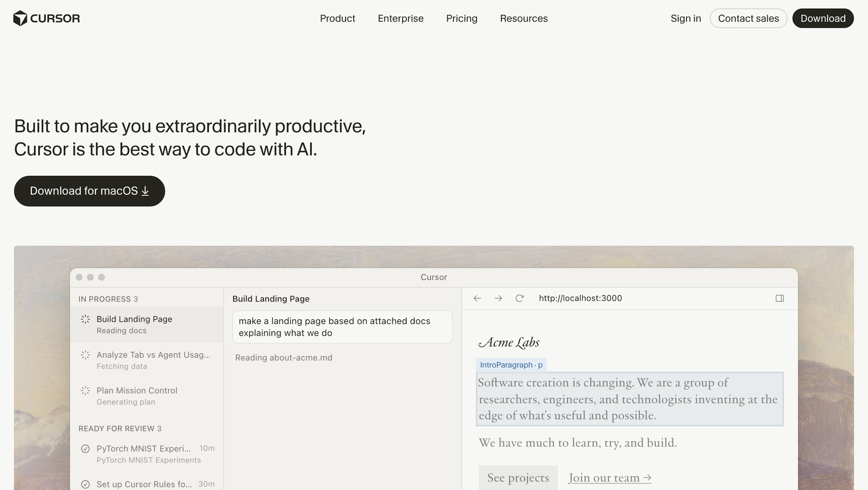This screenshot has height=490, width=868.
Task: Open the PyTorch MNIST Experi... review item
Action: (x=146, y=454)
